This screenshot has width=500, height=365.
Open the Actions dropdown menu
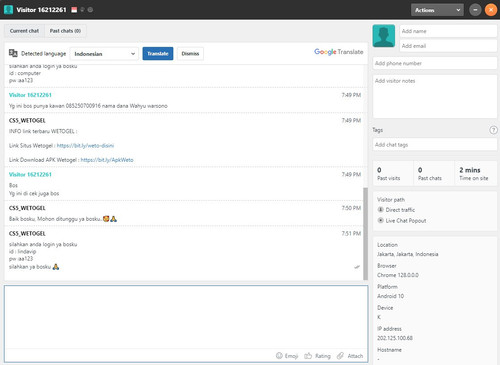click(437, 10)
